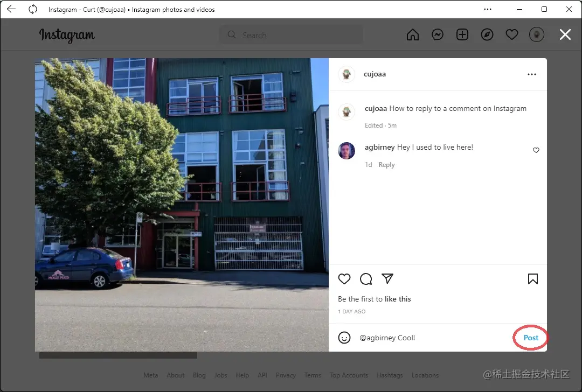Click the 'like this' text below actions
Image resolution: width=582 pixels, height=392 pixels.
coord(398,299)
